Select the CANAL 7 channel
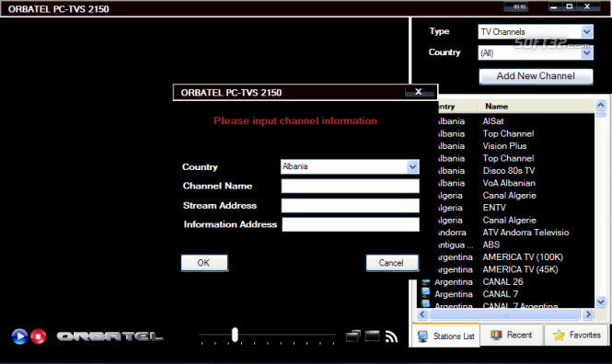 pos(501,294)
